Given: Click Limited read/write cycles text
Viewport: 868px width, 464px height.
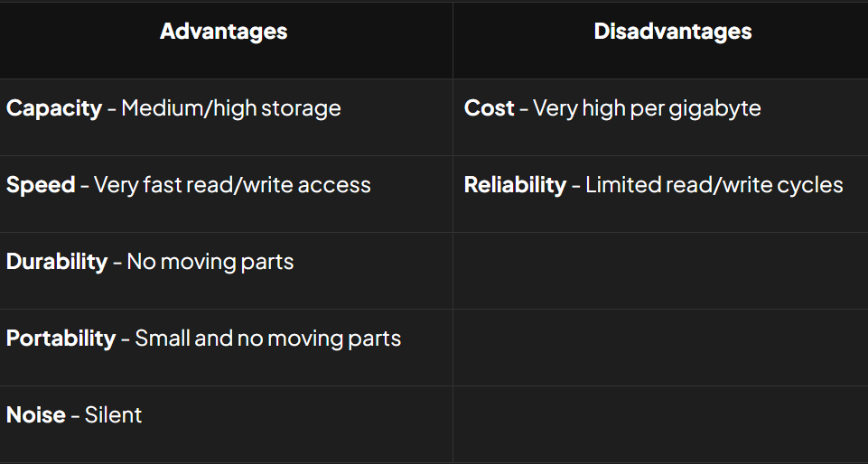Looking at the screenshot, I should pyautogui.click(x=714, y=185).
